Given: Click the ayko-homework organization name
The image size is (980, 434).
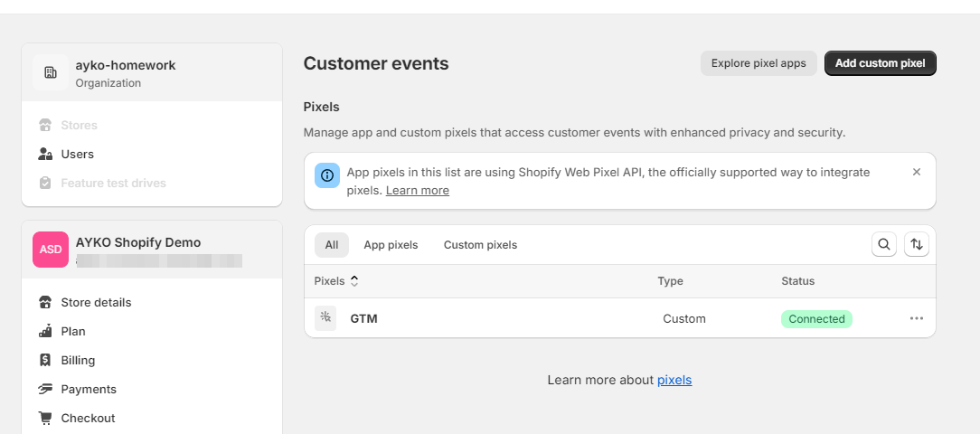Looking at the screenshot, I should 126,65.
